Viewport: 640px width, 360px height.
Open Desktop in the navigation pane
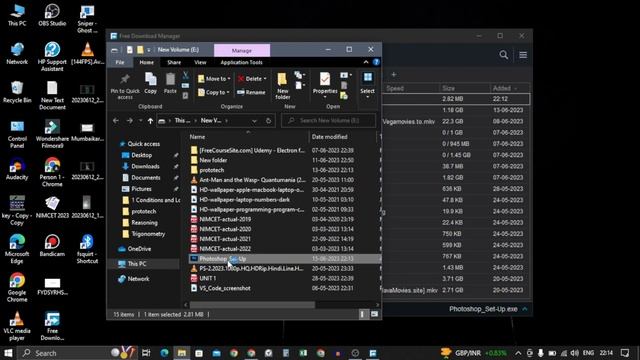pyautogui.click(x=137, y=155)
